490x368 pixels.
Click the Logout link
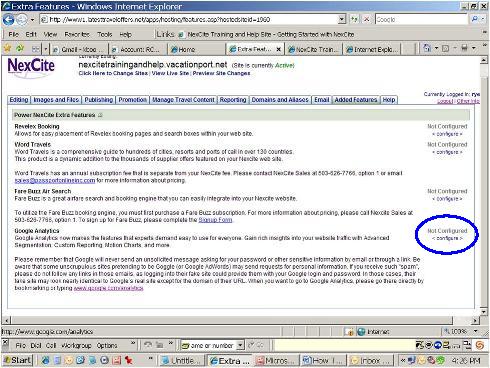point(445,101)
